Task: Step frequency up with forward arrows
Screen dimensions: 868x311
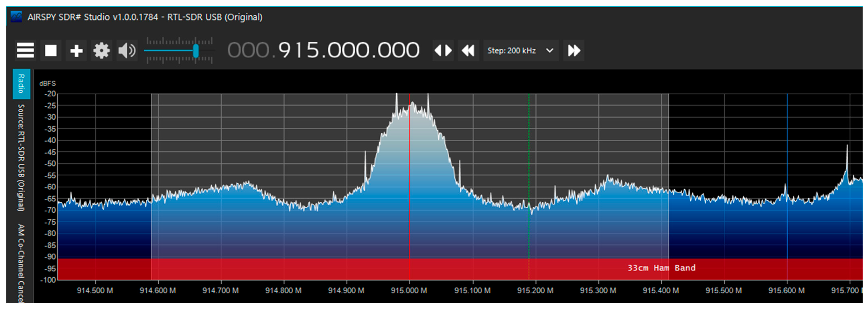Action: [574, 50]
